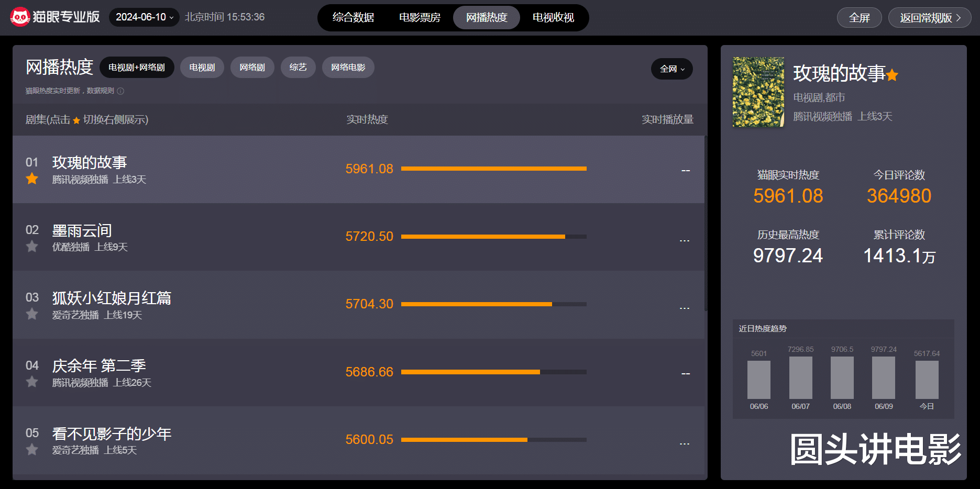
Task: Toggle favorite star for 看不见影子的少年 row
Action: pyautogui.click(x=32, y=449)
